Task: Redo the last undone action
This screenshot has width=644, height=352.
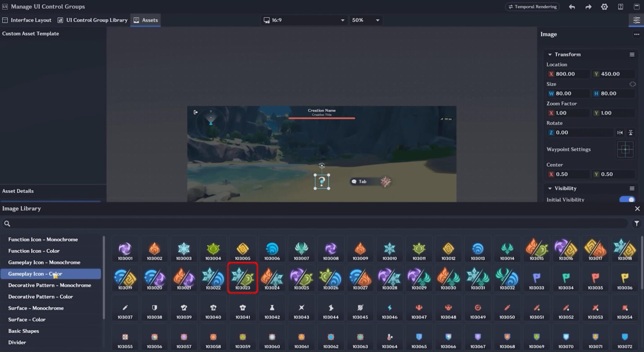Action: coord(588,7)
